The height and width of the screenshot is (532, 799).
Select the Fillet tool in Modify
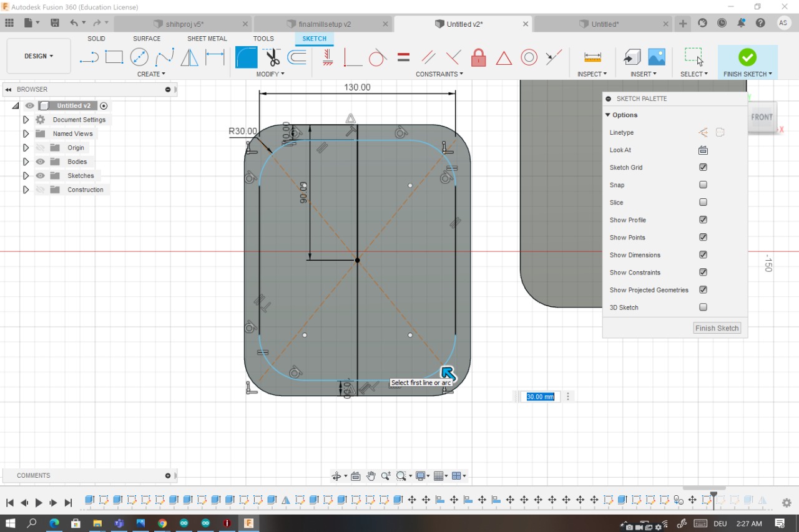[247, 58]
